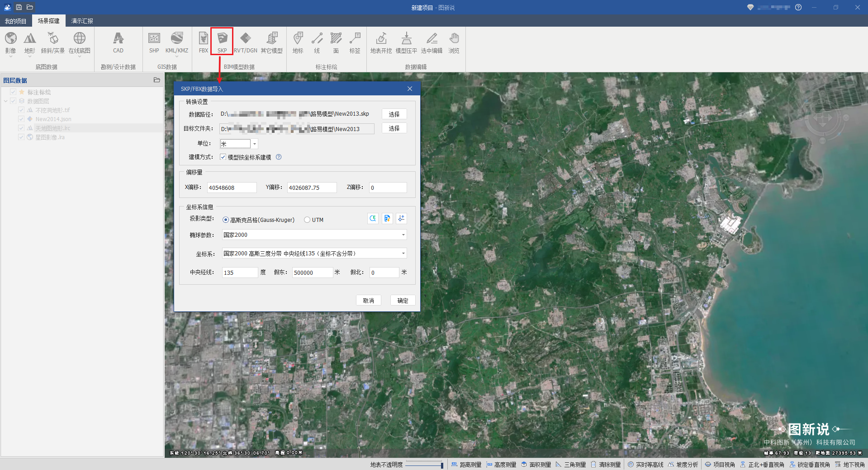The width and height of the screenshot is (868, 470).
Task: Activate the 模型压平 model flatten tool
Action: point(406,42)
